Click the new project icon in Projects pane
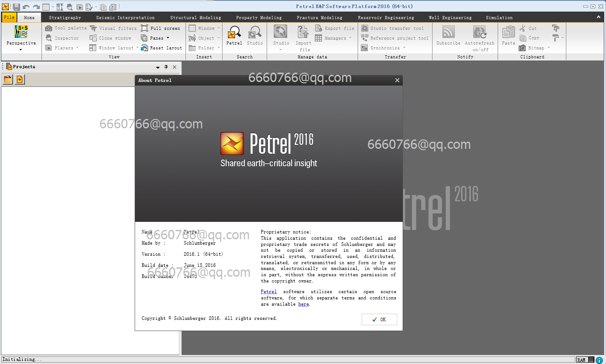 pos(19,79)
